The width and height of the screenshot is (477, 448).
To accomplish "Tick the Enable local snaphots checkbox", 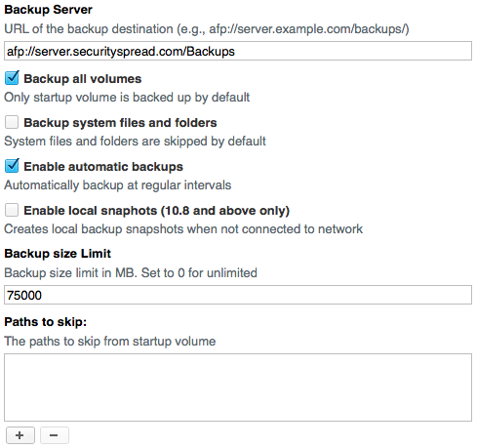I will (x=12, y=210).
